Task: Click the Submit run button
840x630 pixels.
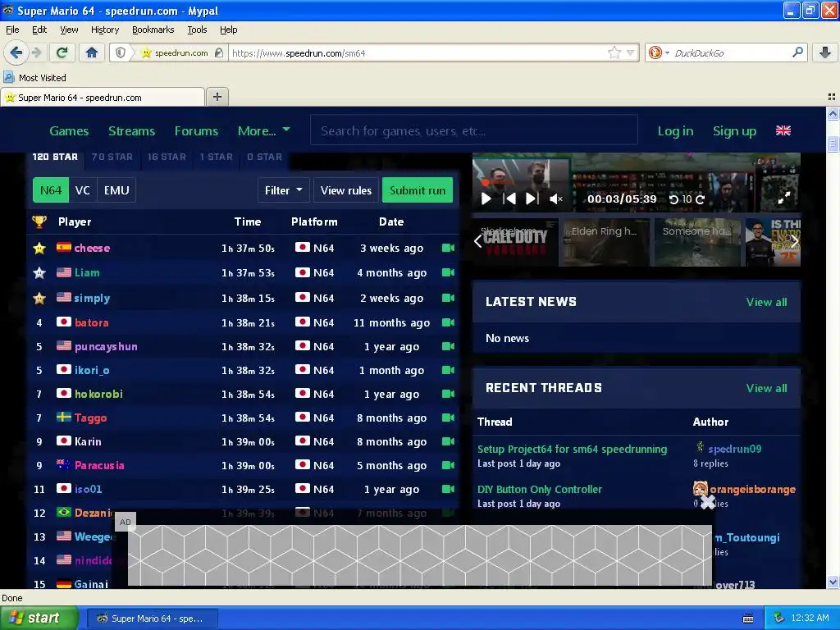Action: (418, 190)
